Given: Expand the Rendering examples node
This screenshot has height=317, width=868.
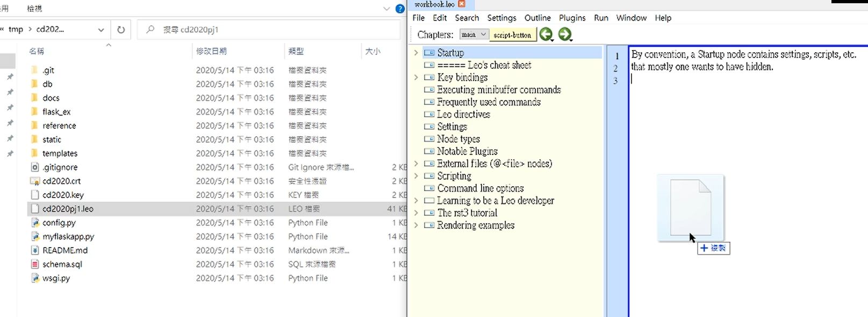Looking at the screenshot, I should pyautogui.click(x=416, y=226).
